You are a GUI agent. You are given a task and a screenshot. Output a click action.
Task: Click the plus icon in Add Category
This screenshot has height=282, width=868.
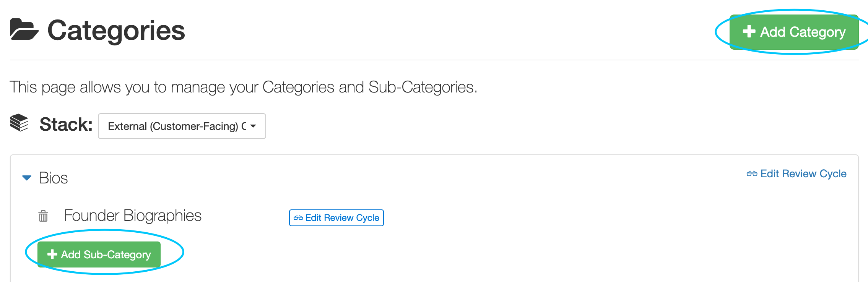coord(749,31)
